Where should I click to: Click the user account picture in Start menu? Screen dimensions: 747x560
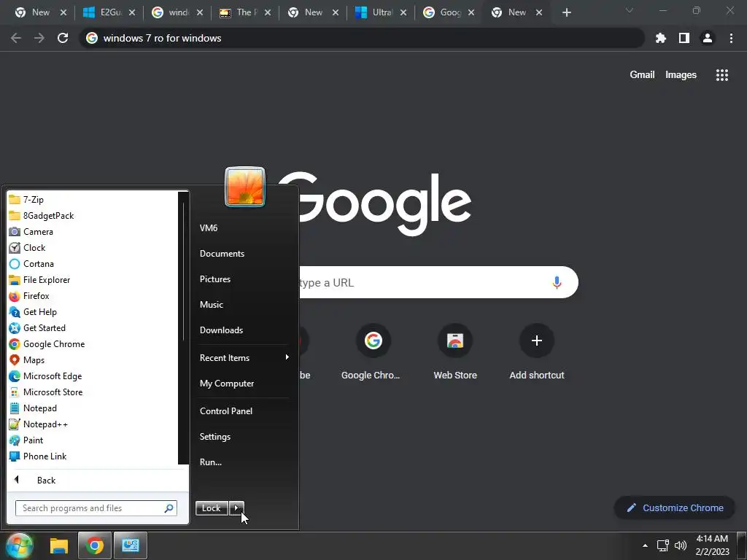point(245,187)
